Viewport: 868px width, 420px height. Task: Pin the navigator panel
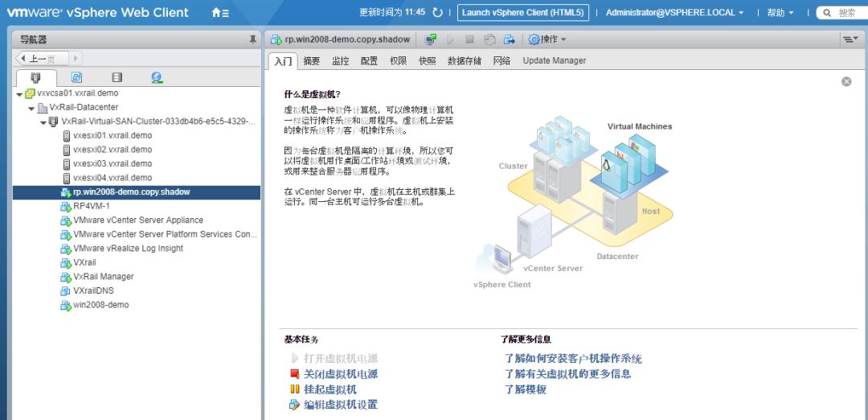[x=253, y=39]
